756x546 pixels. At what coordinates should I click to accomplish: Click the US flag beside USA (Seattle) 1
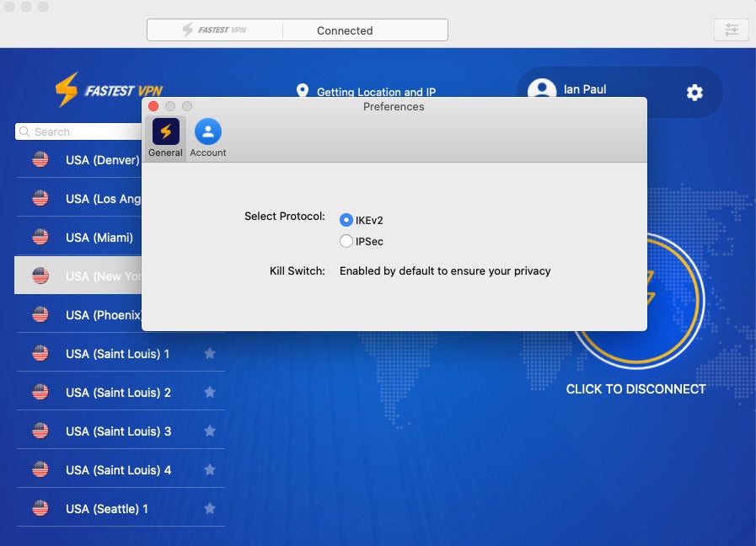40,508
